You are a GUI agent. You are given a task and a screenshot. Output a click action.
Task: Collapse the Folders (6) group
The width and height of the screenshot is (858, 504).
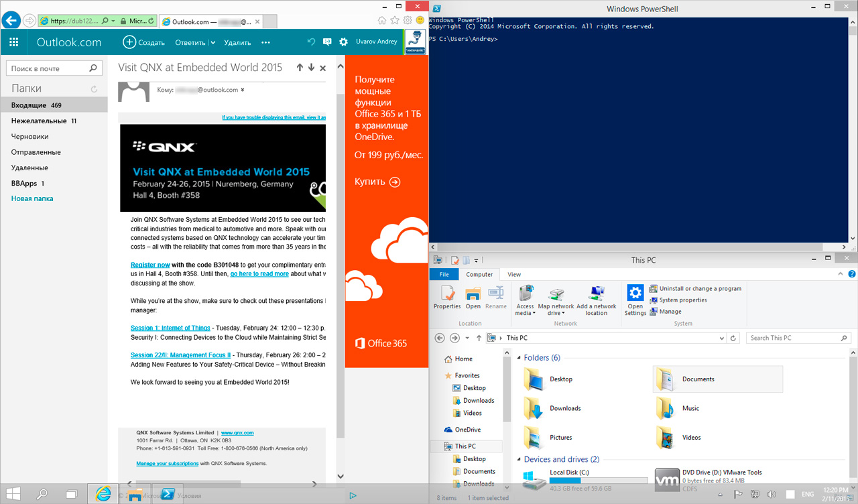519,358
